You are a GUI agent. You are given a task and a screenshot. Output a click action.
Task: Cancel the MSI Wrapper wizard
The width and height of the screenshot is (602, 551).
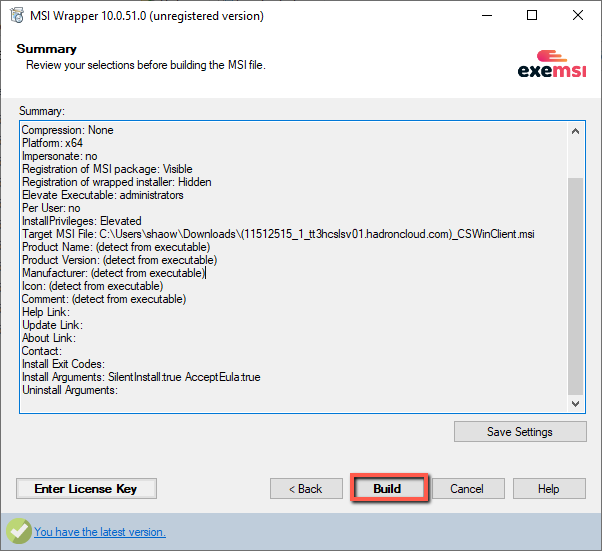coord(468,488)
